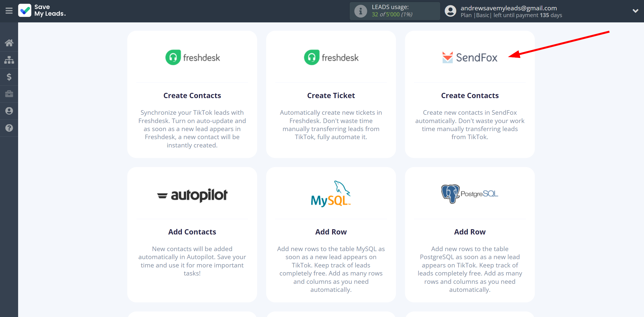
Task: Choose MySQL Add Row title
Action: [331, 232]
